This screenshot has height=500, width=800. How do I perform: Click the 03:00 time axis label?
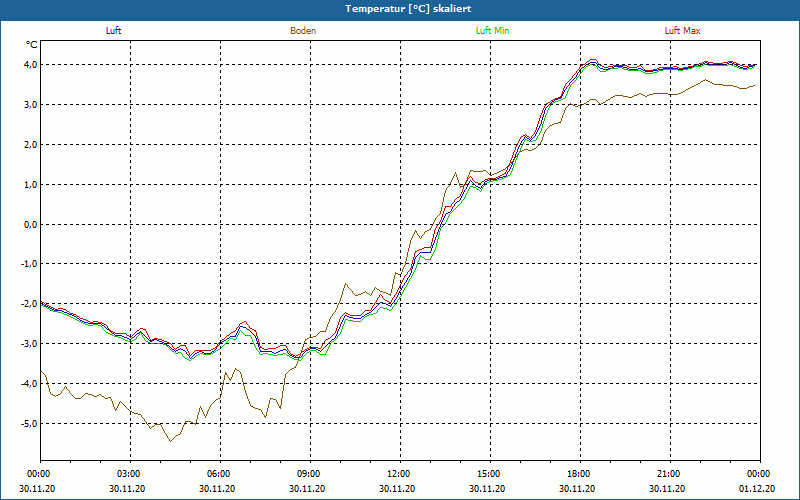pos(131,474)
